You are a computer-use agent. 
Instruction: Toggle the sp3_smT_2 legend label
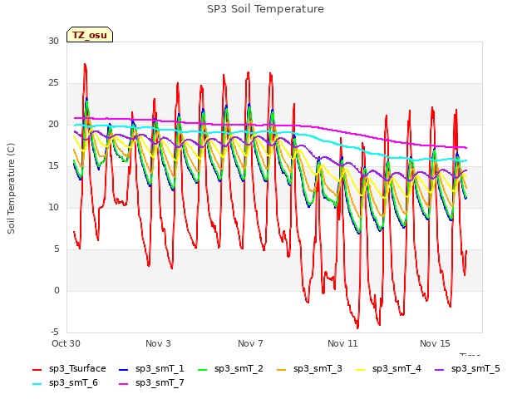pyautogui.click(x=239, y=369)
